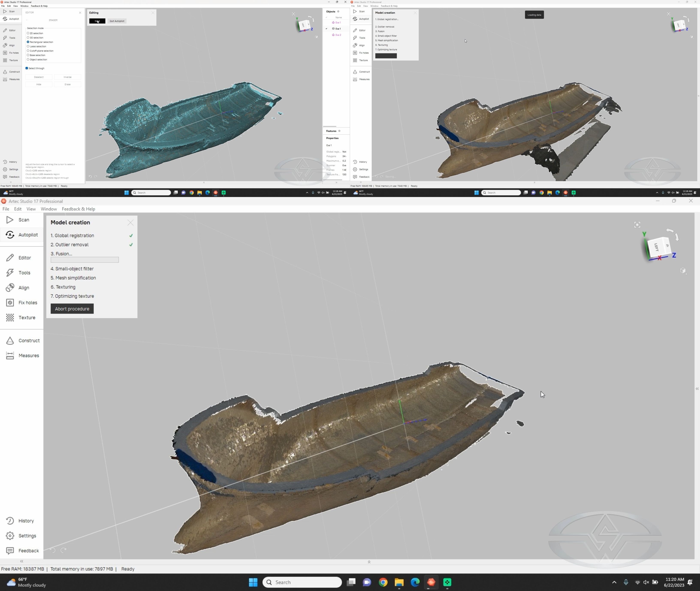The height and width of the screenshot is (591, 700).
Task: Collapse the large left sidebar with double chevron
Action: 21,561
